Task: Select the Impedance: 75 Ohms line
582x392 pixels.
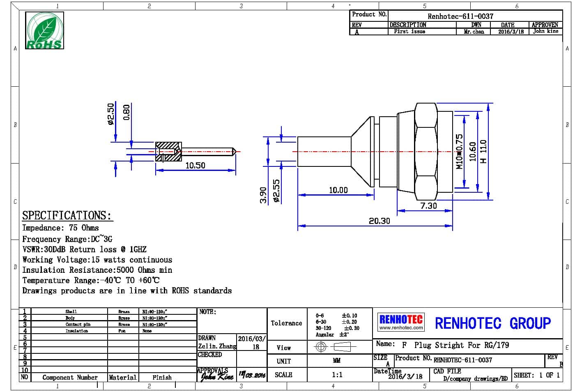Action: [x=60, y=228]
